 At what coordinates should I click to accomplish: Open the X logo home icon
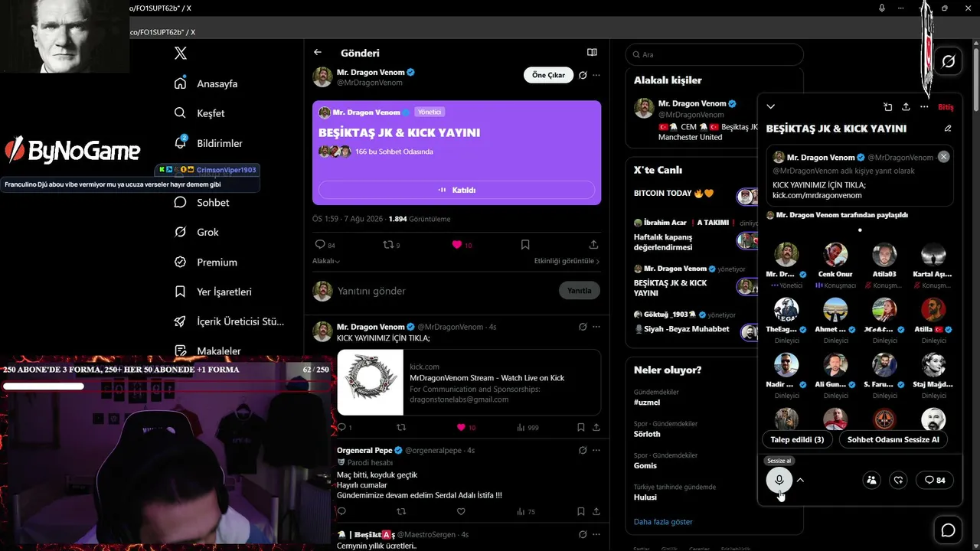181,54
